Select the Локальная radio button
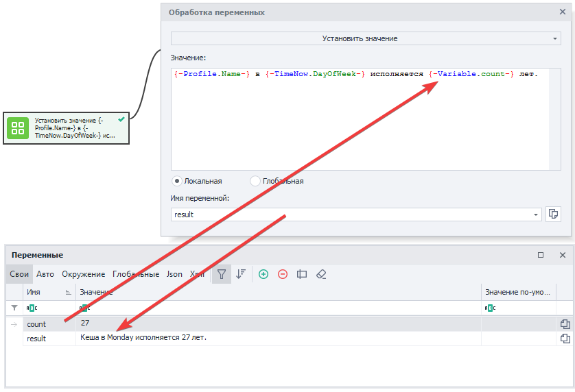The width and height of the screenshot is (575, 392). pos(177,181)
